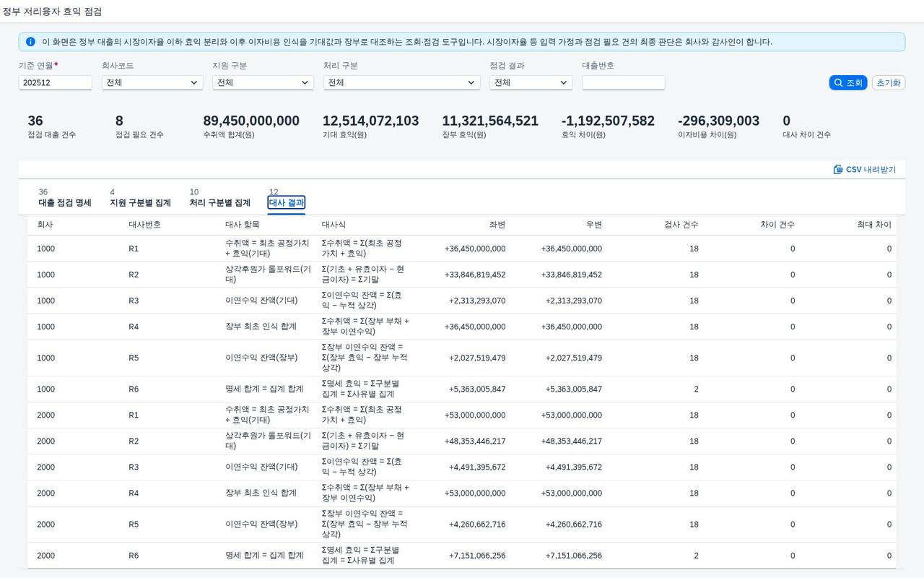Click the 초기화 reset button
The width and height of the screenshot is (924, 578).
tap(889, 82)
